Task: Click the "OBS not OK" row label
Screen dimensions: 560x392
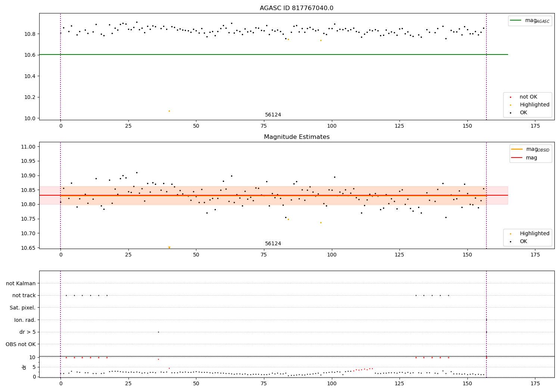Action: (21, 344)
